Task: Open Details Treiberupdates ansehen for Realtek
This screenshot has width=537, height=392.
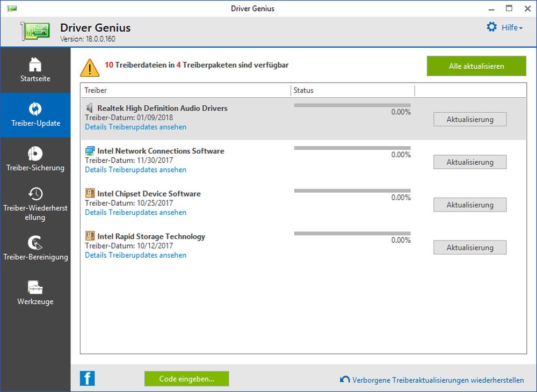Action: pos(136,127)
